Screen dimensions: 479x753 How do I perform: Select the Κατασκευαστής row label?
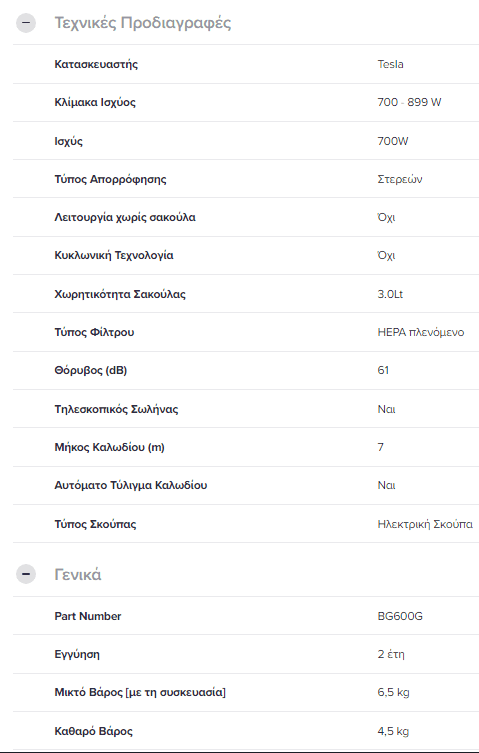(x=96, y=64)
